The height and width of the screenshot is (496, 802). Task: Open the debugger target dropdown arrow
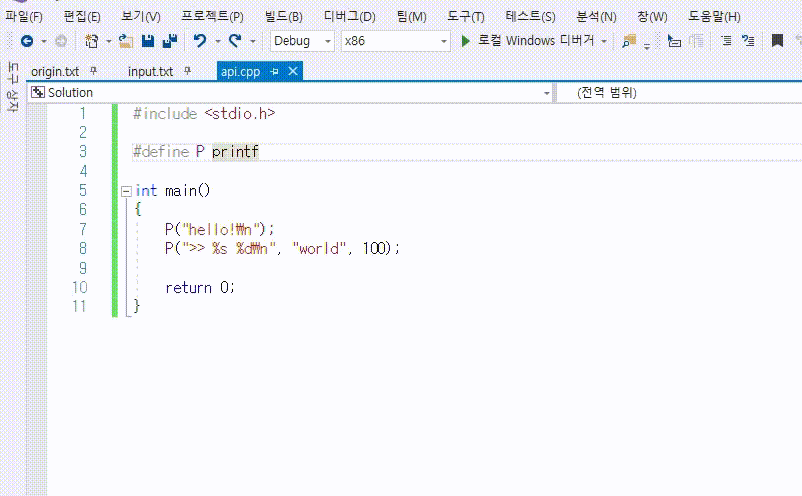pyautogui.click(x=604, y=41)
